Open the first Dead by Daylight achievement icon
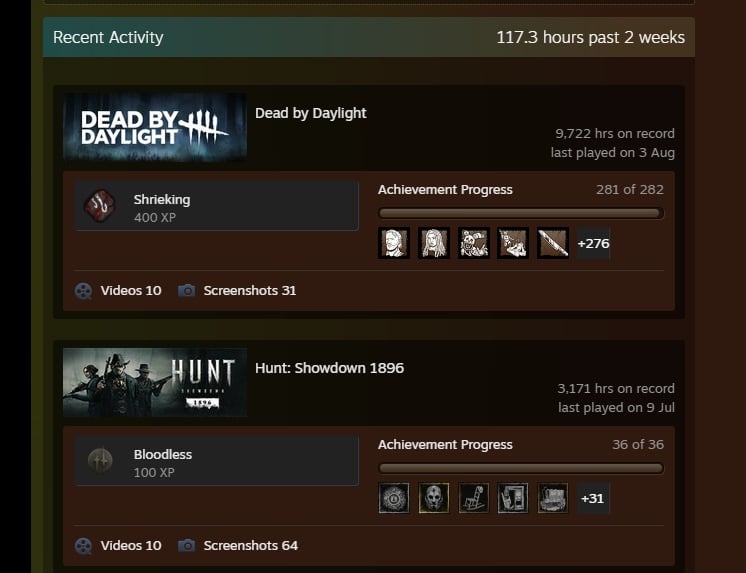Viewport: 746px width, 573px height. pos(394,243)
